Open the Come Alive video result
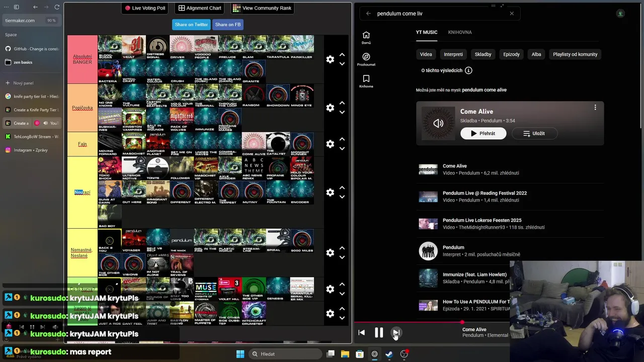The image size is (644, 362). pyautogui.click(x=510, y=169)
